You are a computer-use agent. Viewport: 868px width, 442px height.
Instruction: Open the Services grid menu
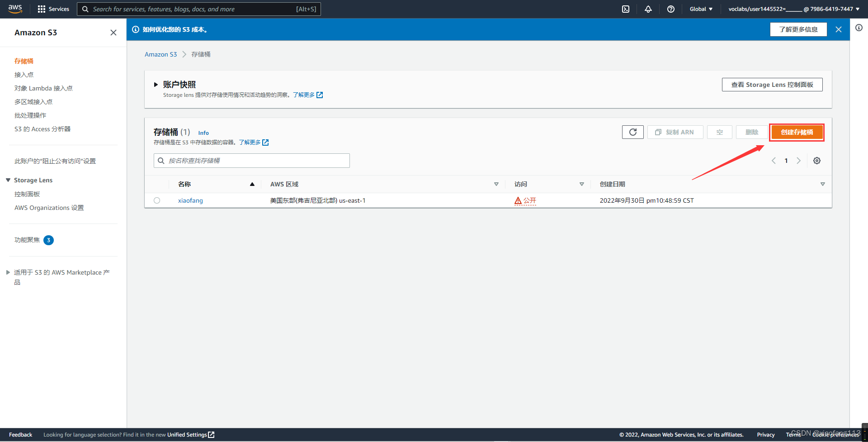(x=53, y=9)
